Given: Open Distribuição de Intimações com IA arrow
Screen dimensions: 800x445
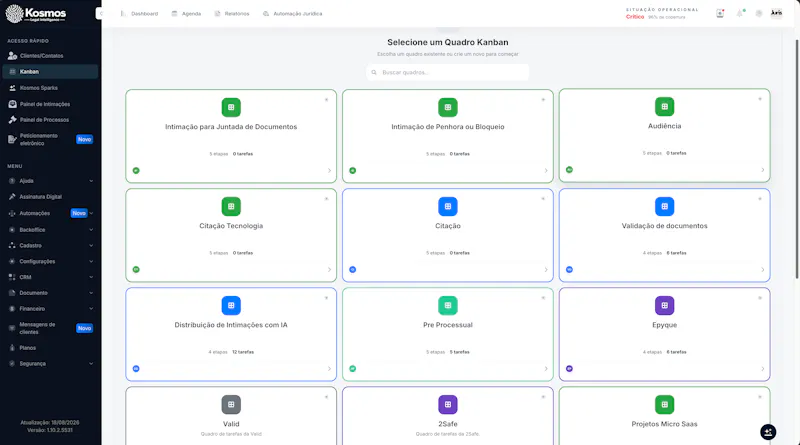Looking at the screenshot, I should [329, 368].
